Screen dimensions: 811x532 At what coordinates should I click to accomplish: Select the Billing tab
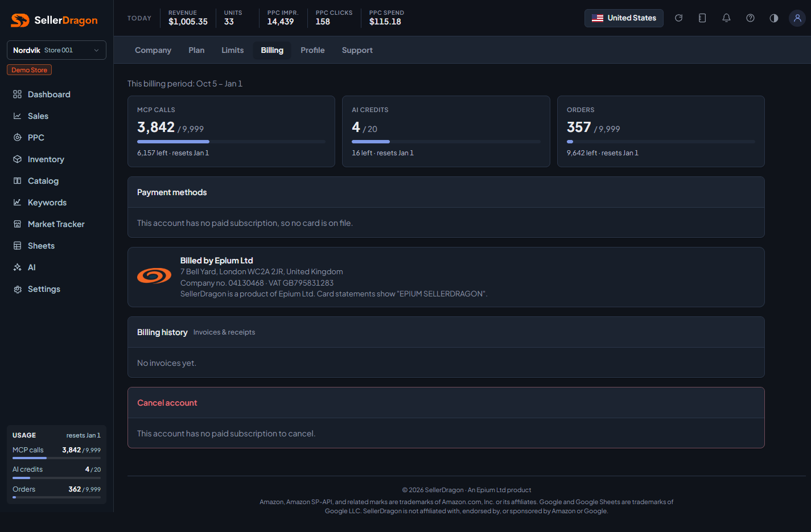272,50
